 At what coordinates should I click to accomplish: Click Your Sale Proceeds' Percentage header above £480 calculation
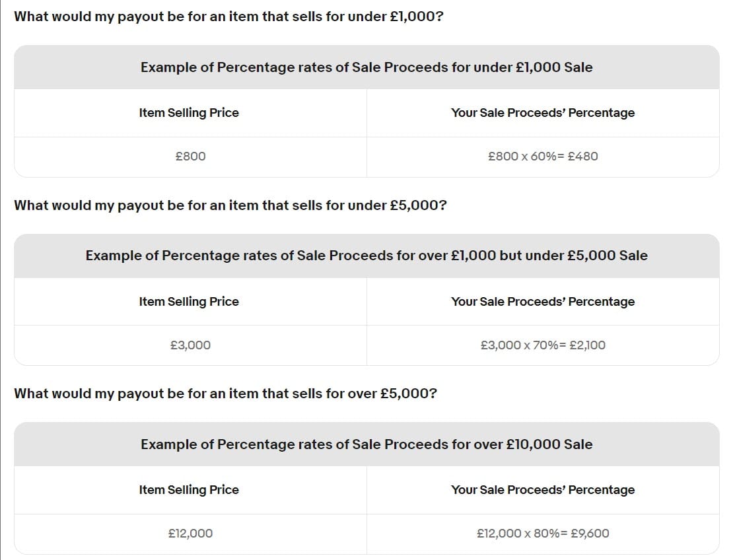point(543,113)
